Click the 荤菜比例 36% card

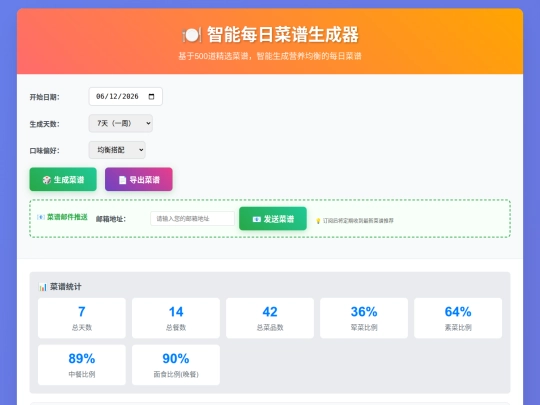pyautogui.click(x=364, y=318)
